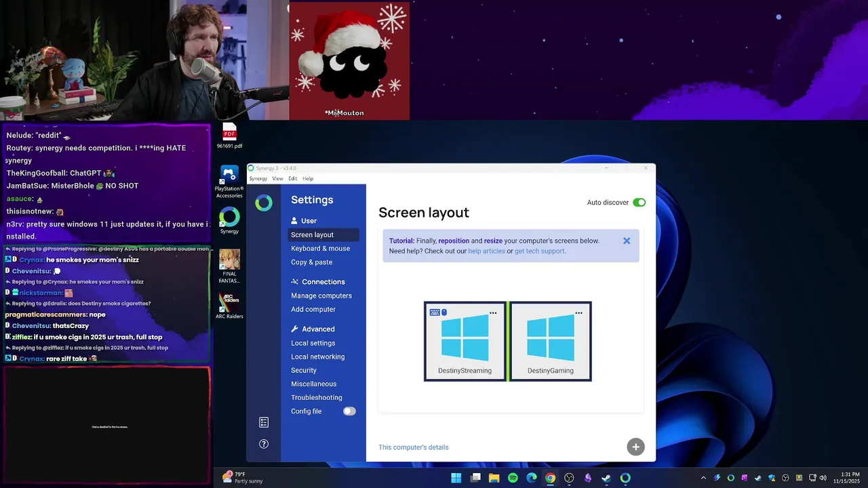
Task: Open the View menu
Action: click(277, 179)
